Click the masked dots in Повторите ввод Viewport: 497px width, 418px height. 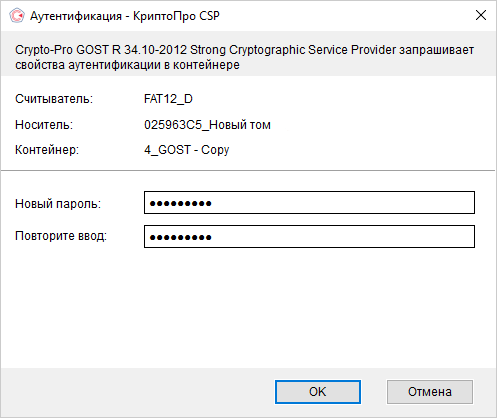181,237
